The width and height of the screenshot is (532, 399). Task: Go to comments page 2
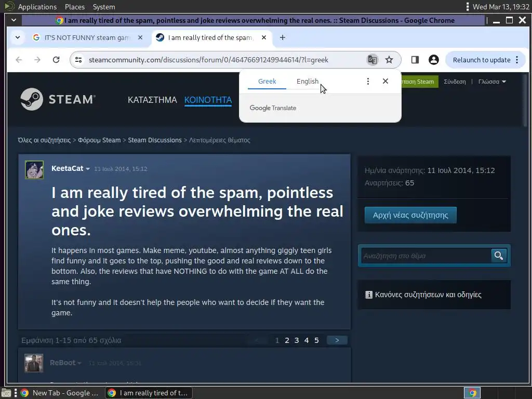pyautogui.click(x=287, y=340)
